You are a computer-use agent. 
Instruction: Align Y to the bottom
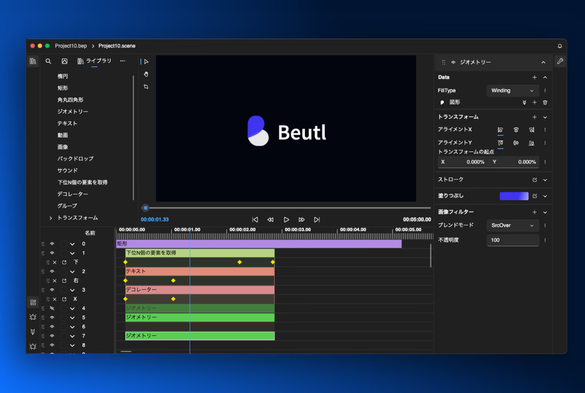pos(532,143)
